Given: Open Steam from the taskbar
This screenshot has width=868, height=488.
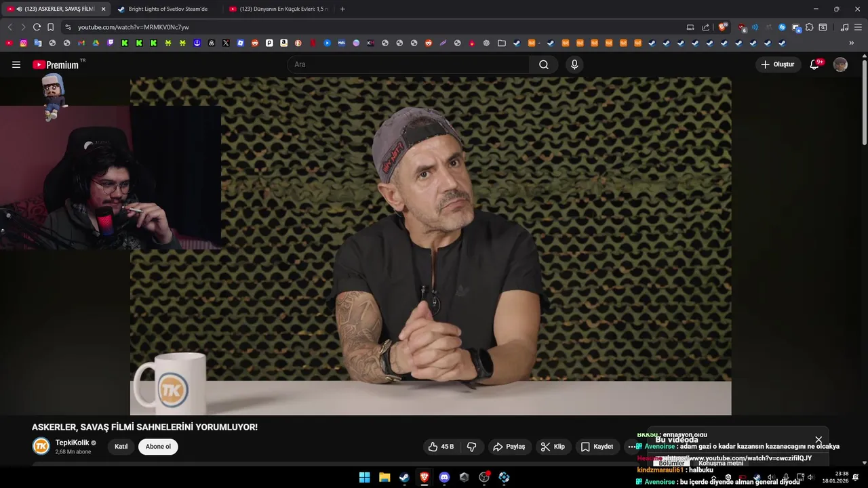Looking at the screenshot, I should (404, 477).
